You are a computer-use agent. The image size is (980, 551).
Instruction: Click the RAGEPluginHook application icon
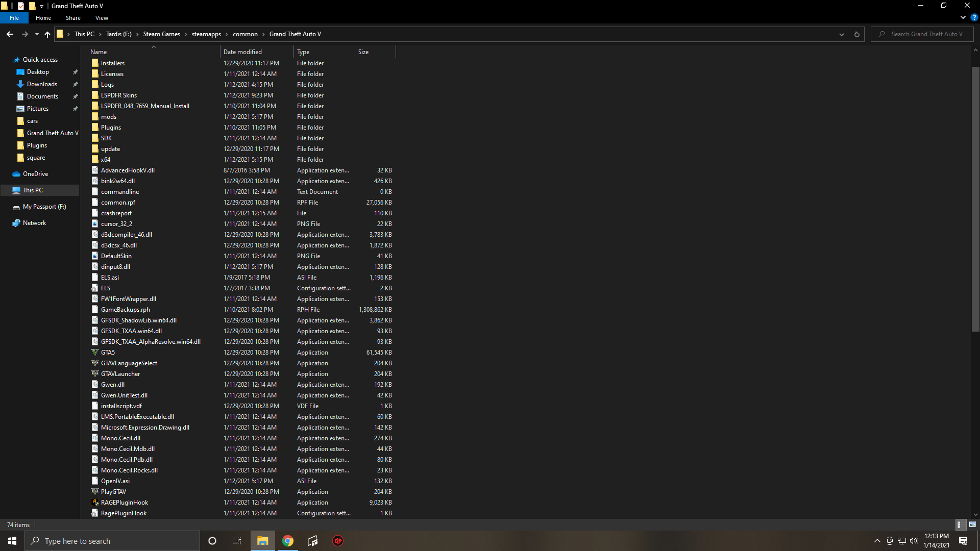[95, 503]
